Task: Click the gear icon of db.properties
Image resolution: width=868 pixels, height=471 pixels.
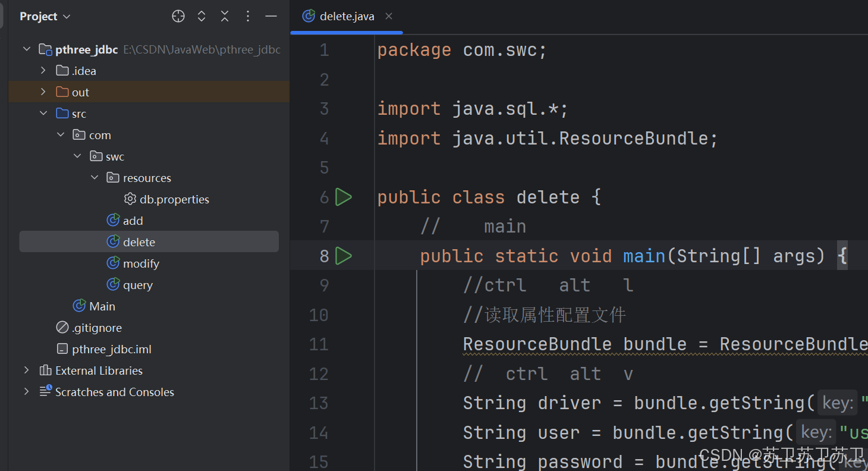Action: (130, 199)
